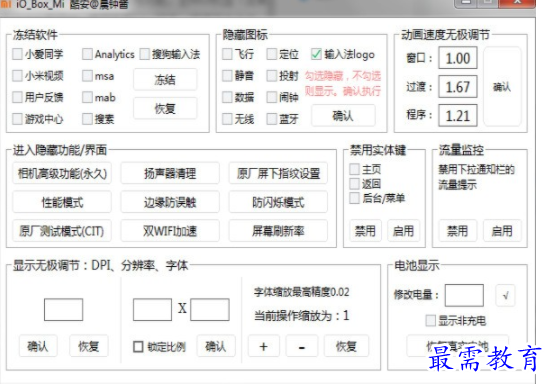Screen dimensions: 550x390
Task: Check the 小爱同学 freeze checkbox
Action: (x=17, y=54)
